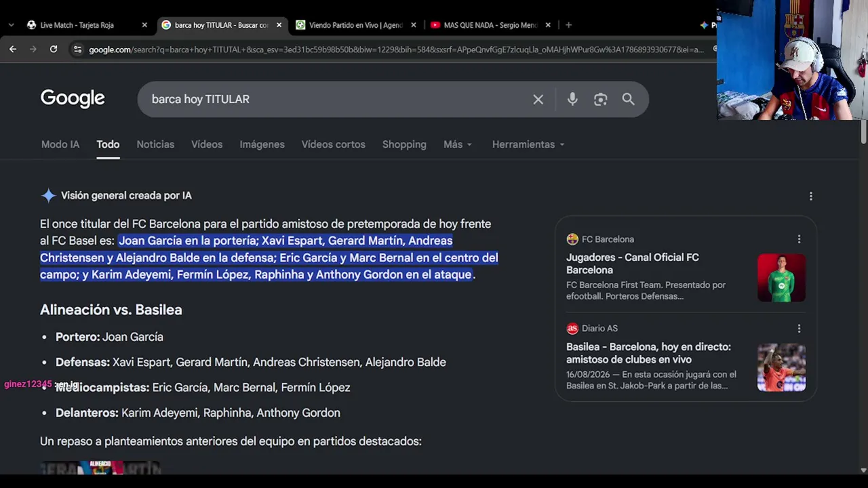
Task: Open Google Lens image search
Action: 600,100
